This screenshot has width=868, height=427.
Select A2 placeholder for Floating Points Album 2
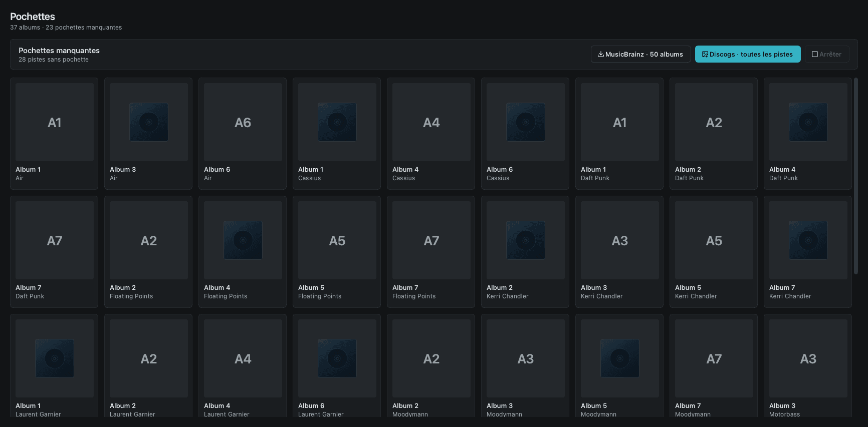pyautogui.click(x=149, y=240)
